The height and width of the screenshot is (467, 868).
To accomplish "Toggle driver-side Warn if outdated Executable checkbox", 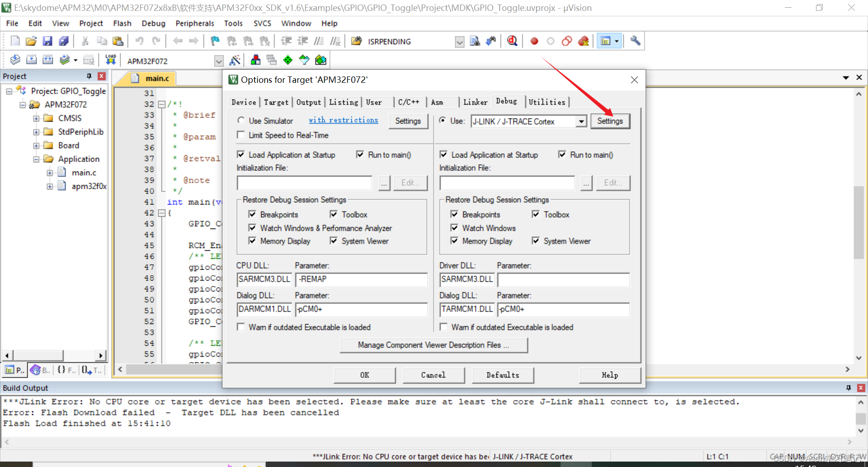I will coord(443,327).
